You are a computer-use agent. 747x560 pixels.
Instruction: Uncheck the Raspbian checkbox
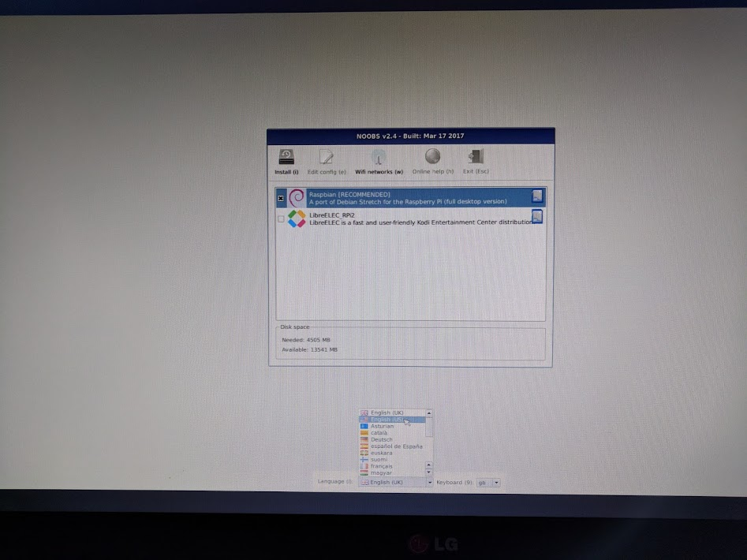point(281,199)
